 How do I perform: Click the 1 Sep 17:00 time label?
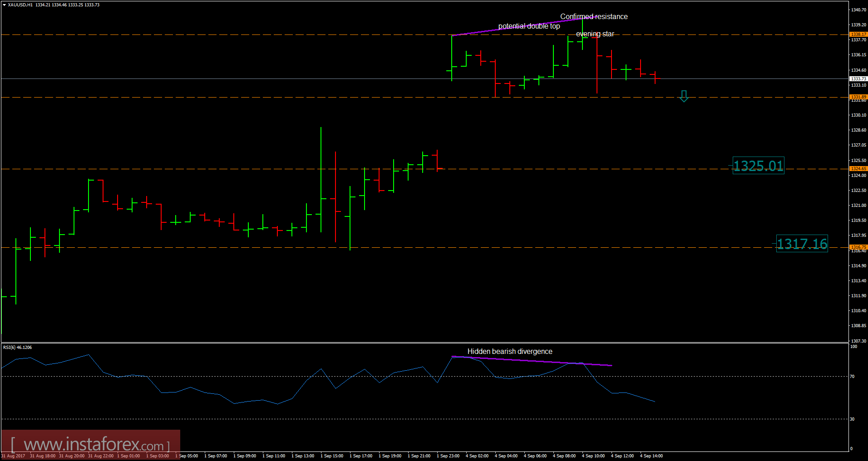coord(361,456)
